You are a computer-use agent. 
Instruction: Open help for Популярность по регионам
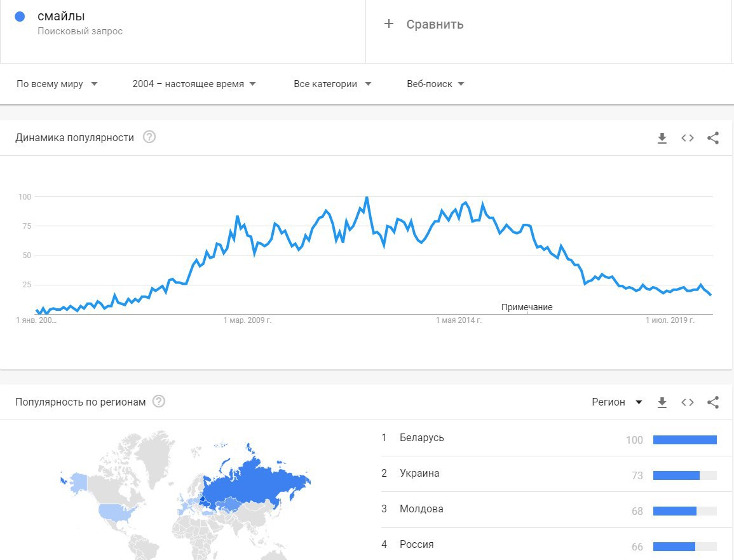(159, 402)
